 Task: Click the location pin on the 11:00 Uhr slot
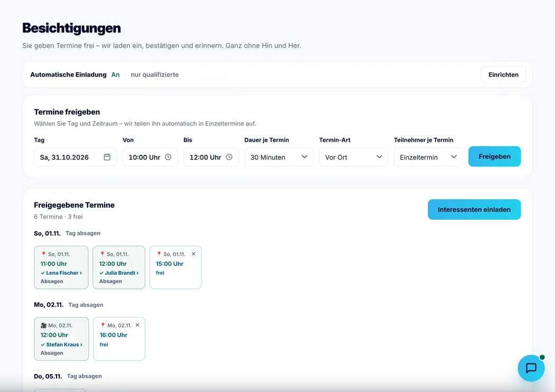(x=43, y=254)
